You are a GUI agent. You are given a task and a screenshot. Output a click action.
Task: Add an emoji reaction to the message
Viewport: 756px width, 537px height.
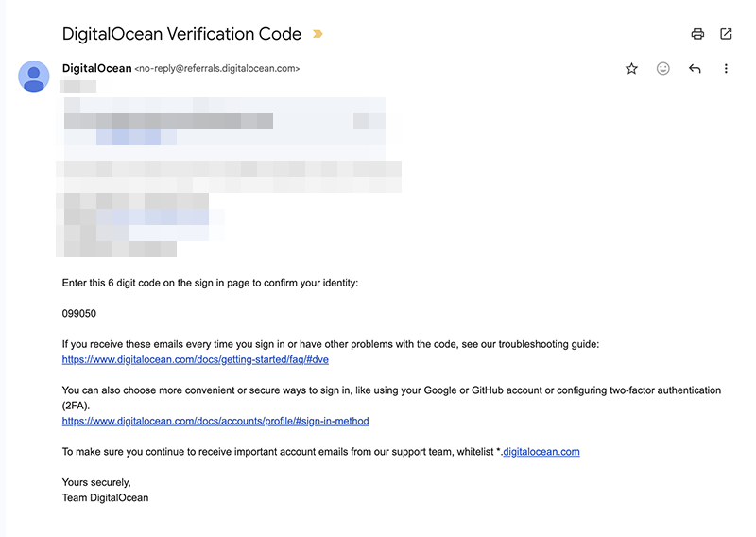tap(663, 69)
